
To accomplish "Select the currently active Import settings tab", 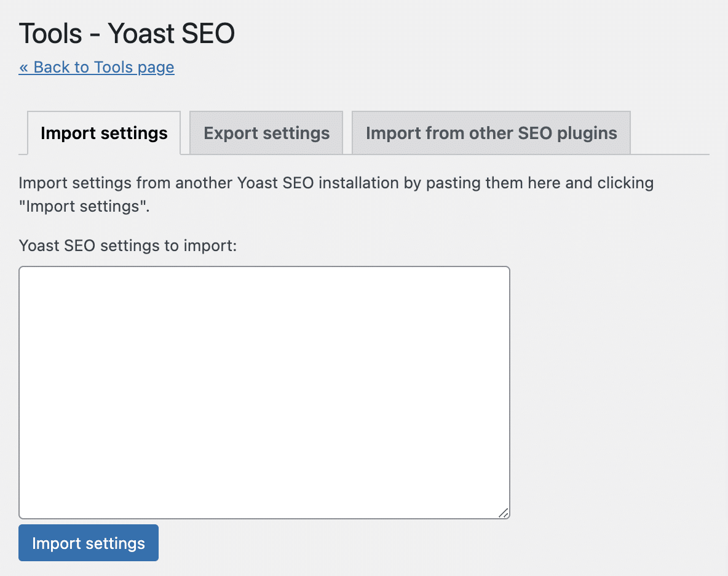I will pyautogui.click(x=103, y=132).
